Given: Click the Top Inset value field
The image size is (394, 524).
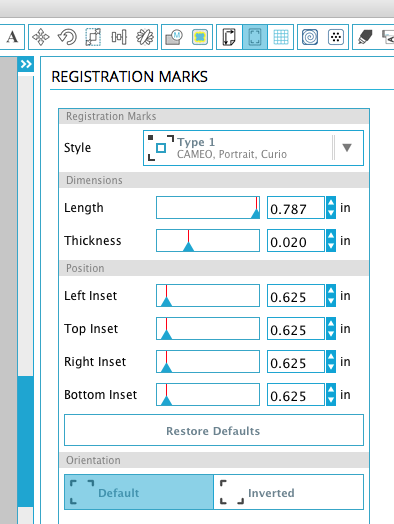Looking at the screenshot, I should tap(296, 329).
